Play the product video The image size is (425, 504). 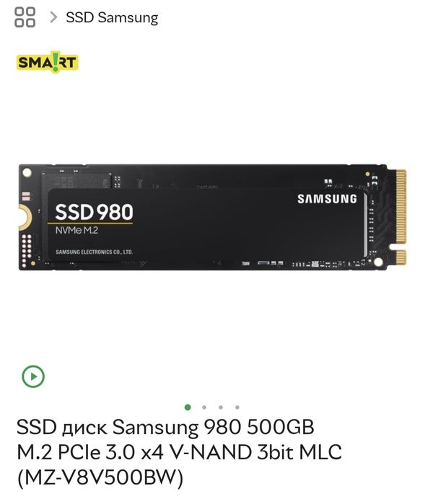point(32,376)
